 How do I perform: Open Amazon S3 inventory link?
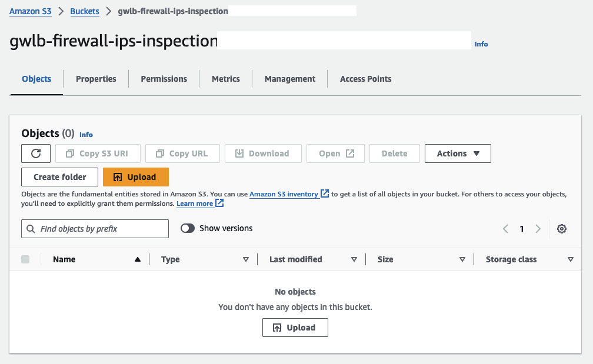click(x=284, y=194)
